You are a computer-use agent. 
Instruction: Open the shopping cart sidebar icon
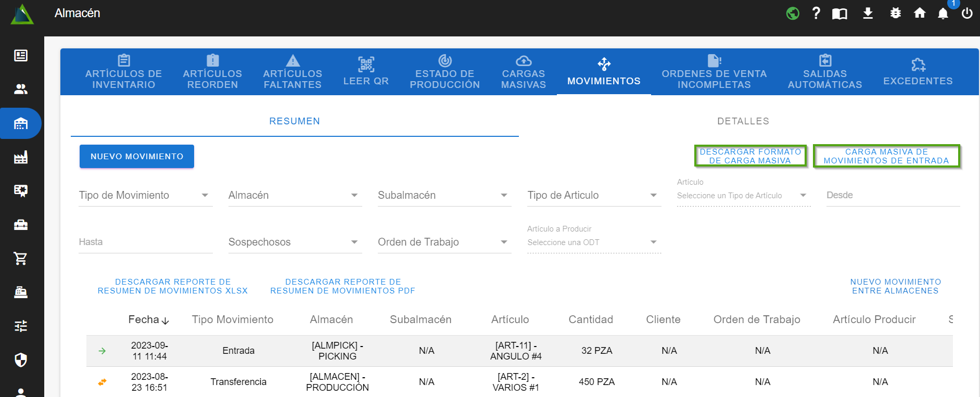[x=21, y=259]
